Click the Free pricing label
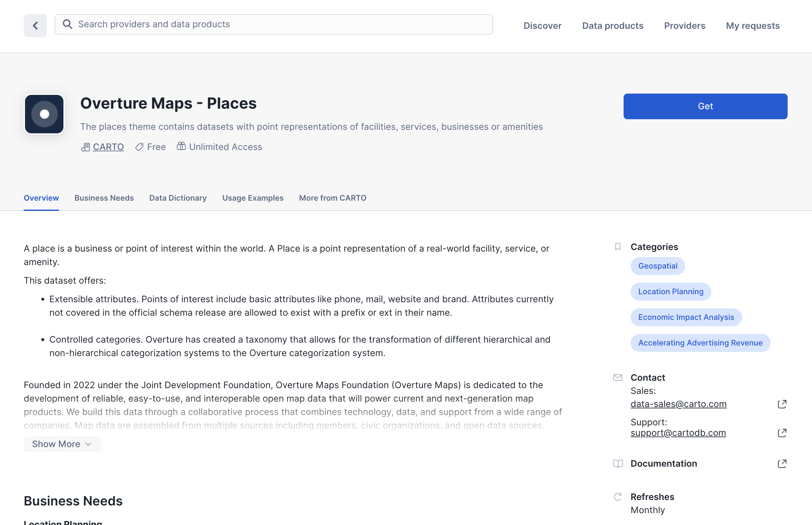Viewport: 812px width, 525px height. pos(156,147)
